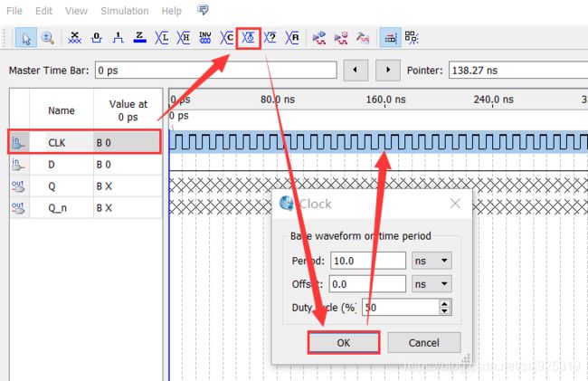Click the Duty cycle value field
This screenshot has width=588, height=381.
coord(401,307)
